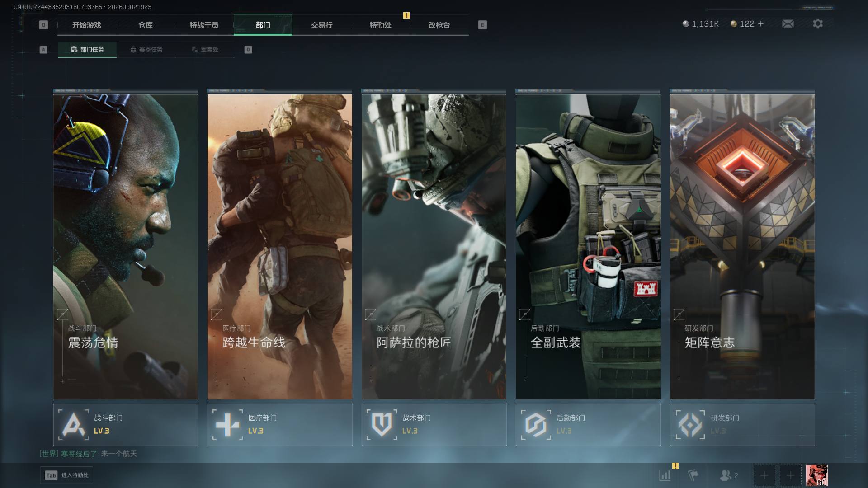
Task: Click the plus next to 122 currency
Action: click(761, 23)
